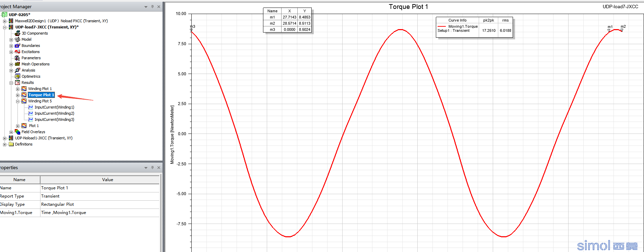Click the Torque Plot 1 report icon
Screen dimensions: 644x252
pos(24,95)
